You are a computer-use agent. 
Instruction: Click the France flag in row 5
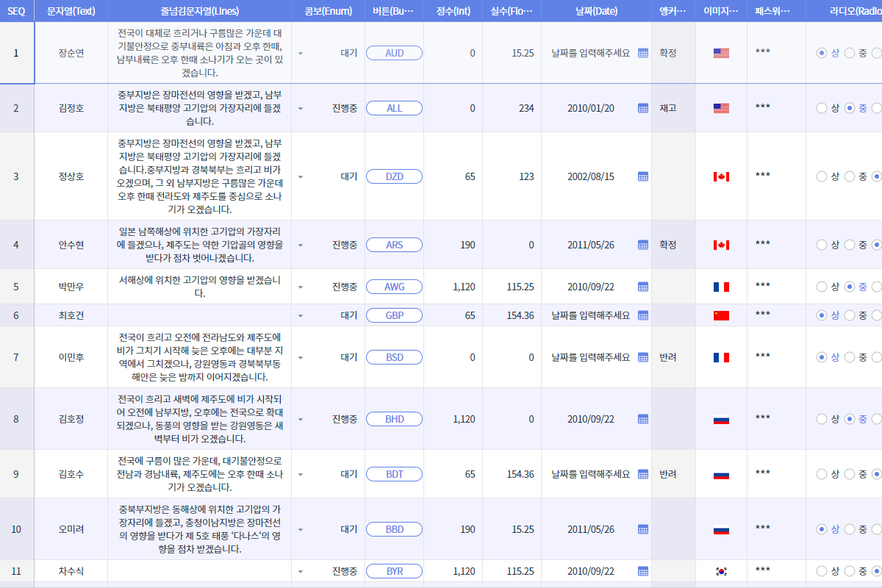click(x=721, y=287)
